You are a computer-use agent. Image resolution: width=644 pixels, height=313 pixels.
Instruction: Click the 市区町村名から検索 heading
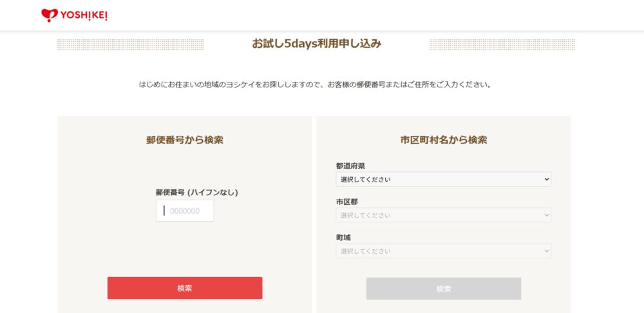pos(444,140)
